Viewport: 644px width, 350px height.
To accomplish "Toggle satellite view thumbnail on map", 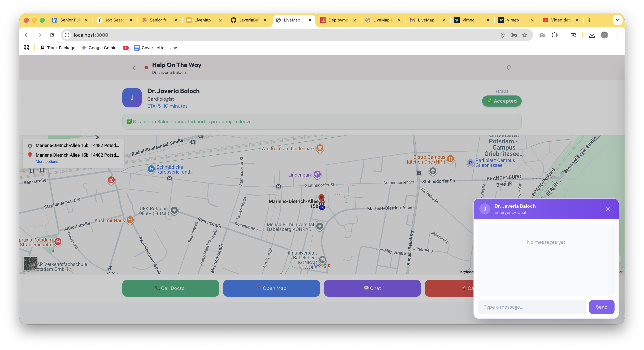I will (x=30, y=263).
